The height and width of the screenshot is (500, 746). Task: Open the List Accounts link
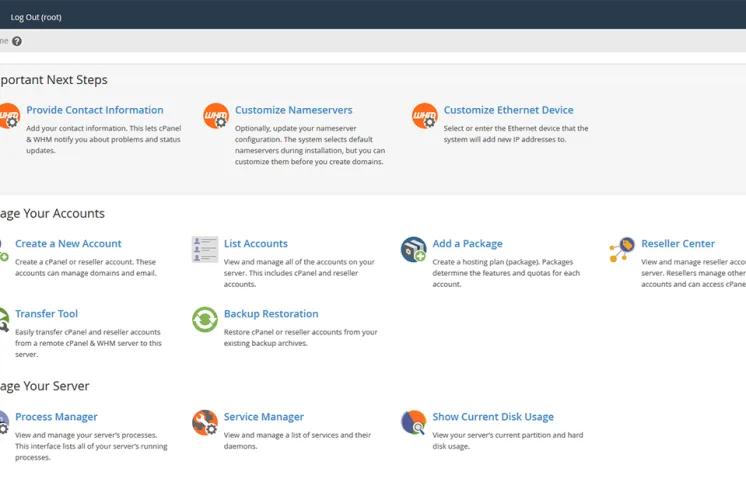tap(256, 244)
